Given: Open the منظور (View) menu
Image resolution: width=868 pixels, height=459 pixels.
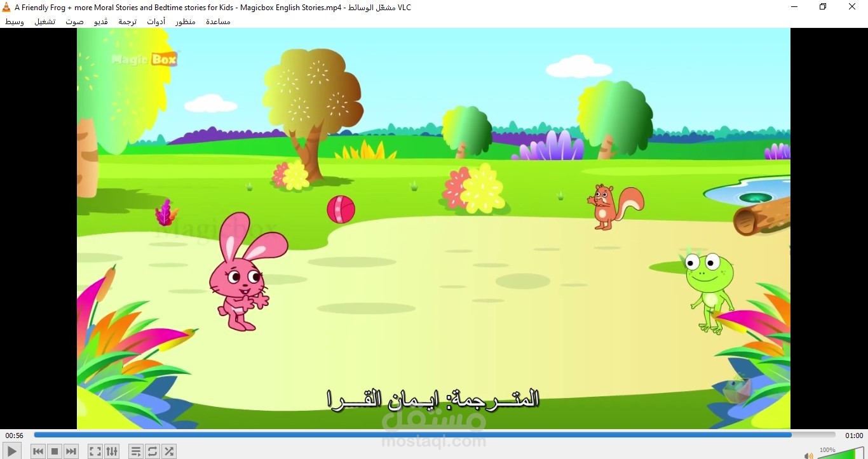Looking at the screenshot, I should 186,22.
